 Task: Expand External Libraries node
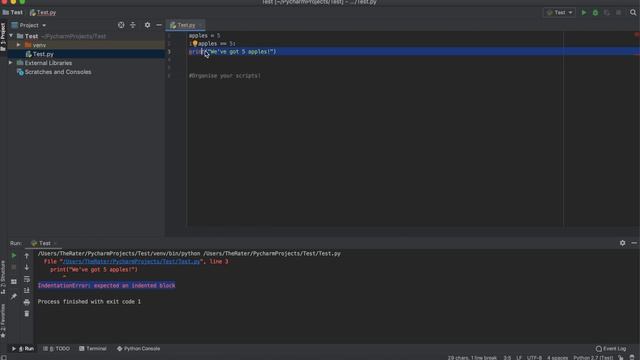click(x=11, y=63)
